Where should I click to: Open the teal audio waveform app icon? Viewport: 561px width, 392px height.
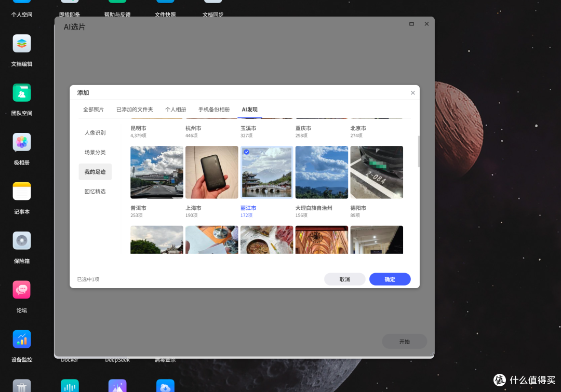[70, 386]
